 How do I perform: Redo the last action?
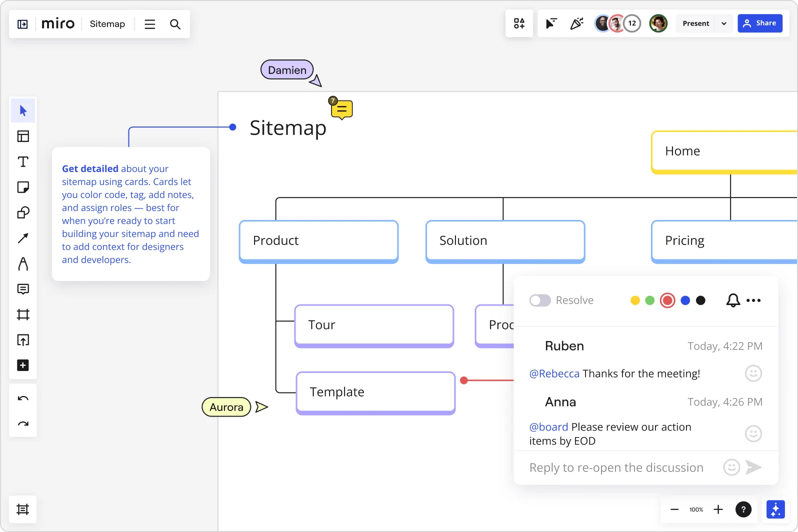(23, 424)
